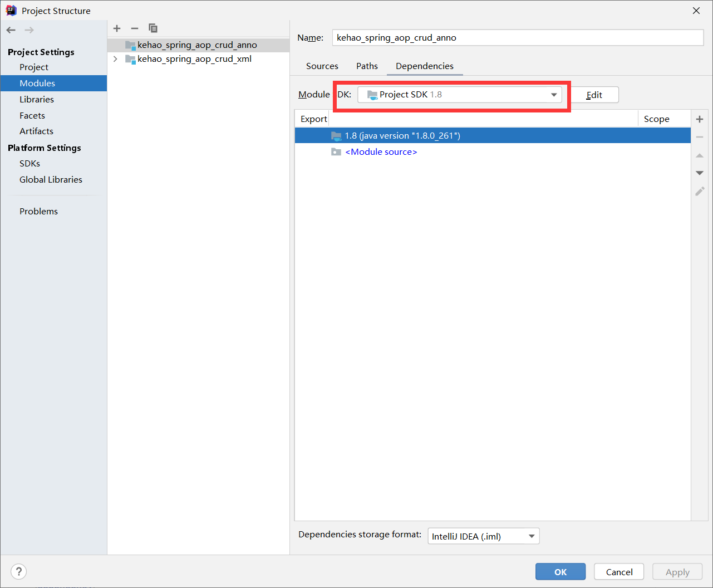
Task: Open Libraries settings
Action: [x=37, y=100]
